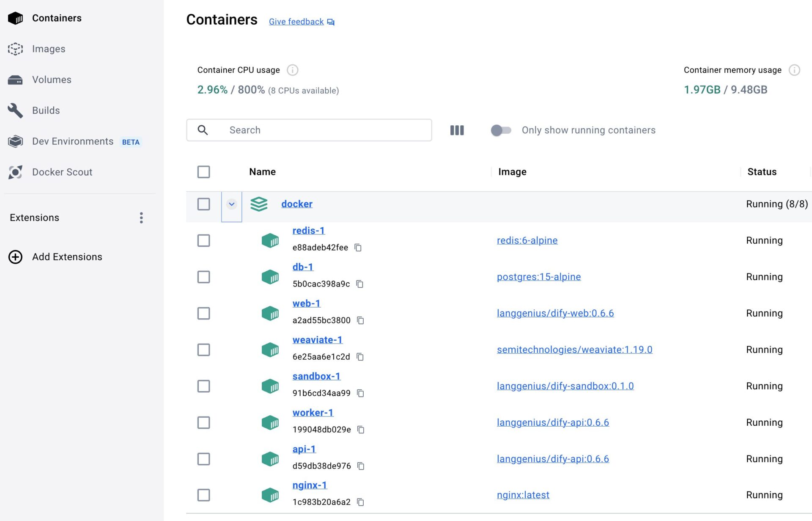Open the Images section
Image resolution: width=812 pixels, height=521 pixels.
[x=48, y=49]
